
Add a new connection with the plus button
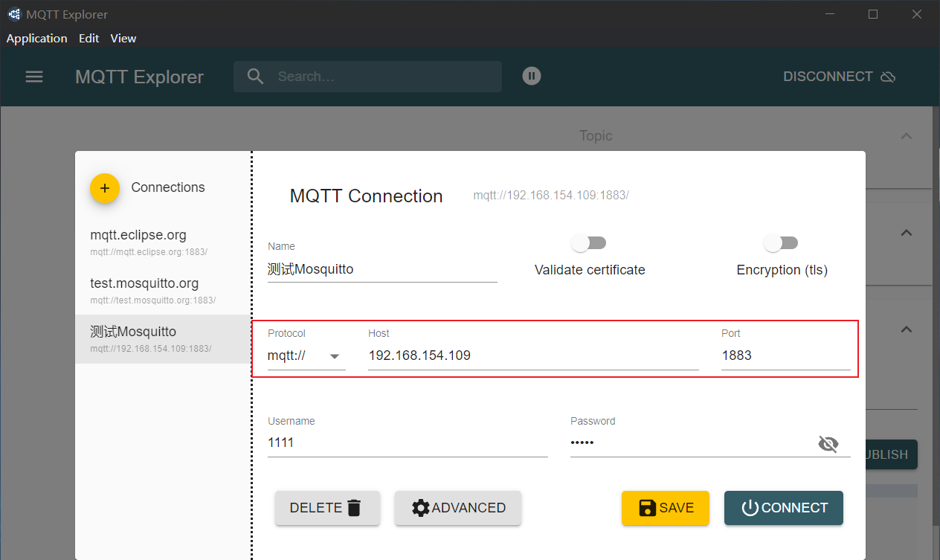click(x=104, y=188)
